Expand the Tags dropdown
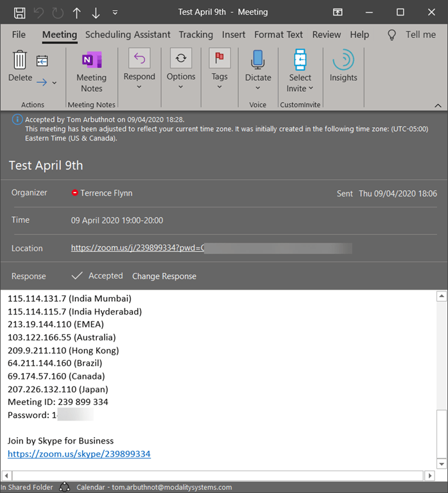This screenshot has width=448, height=493. point(220,71)
